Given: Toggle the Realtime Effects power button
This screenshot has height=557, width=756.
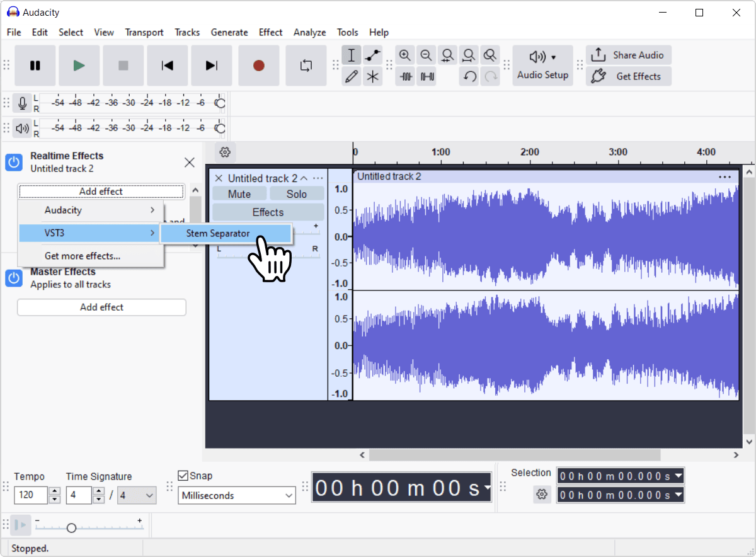Looking at the screenshot, I should pos(14,162).
